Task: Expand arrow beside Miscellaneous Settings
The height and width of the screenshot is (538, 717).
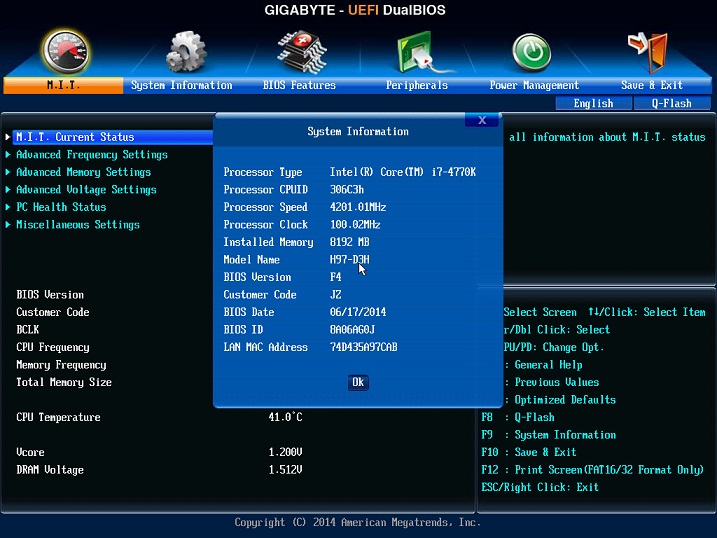Action: (8, 225)
